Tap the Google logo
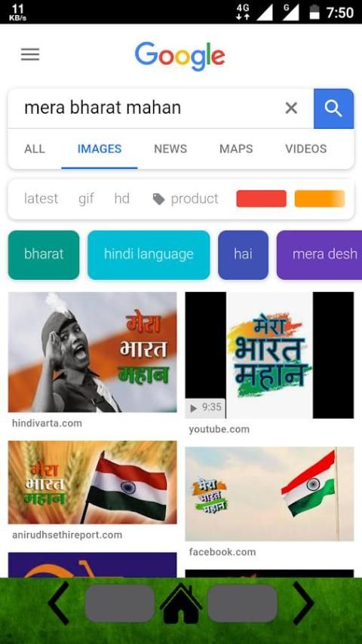The image size is (362, 644). [180, 57]
